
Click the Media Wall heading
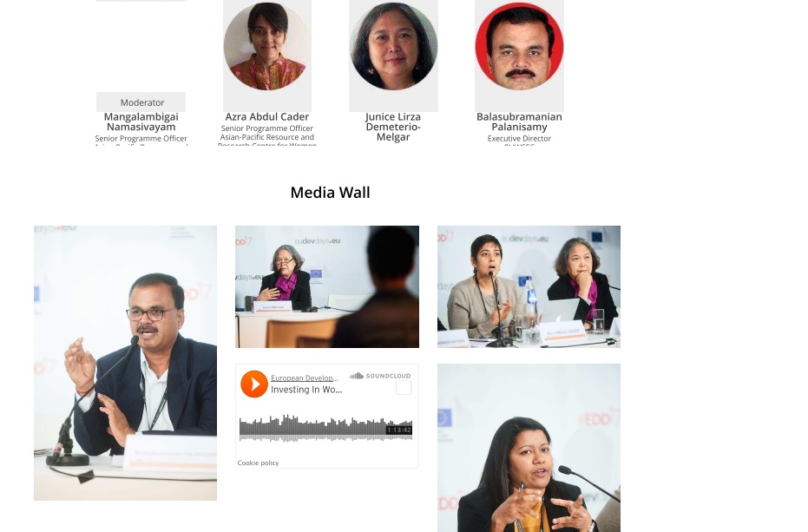pos(331,193)
